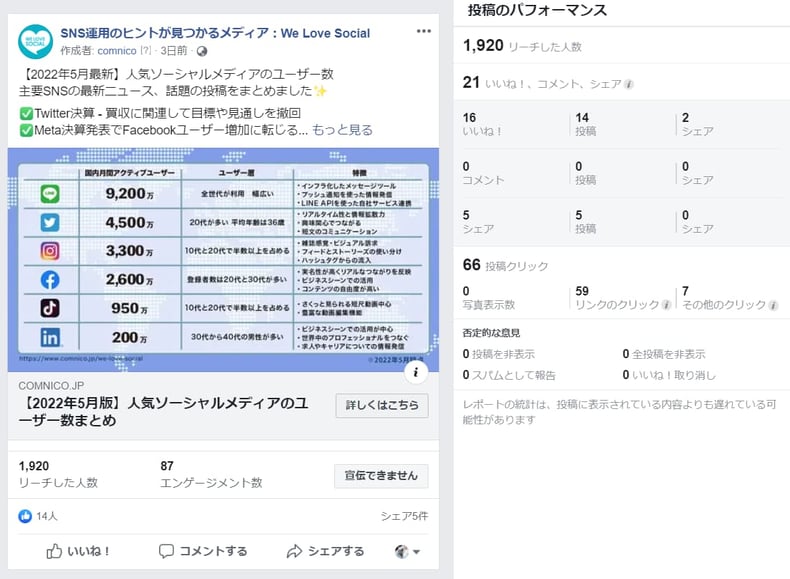Expand post text with もっと見る

point(342,130)
